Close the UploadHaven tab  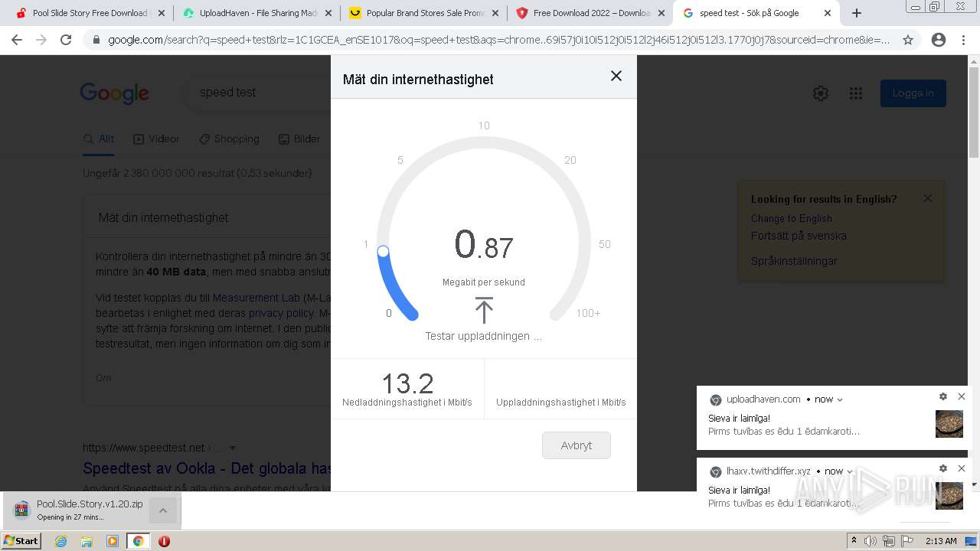point(328,13)
